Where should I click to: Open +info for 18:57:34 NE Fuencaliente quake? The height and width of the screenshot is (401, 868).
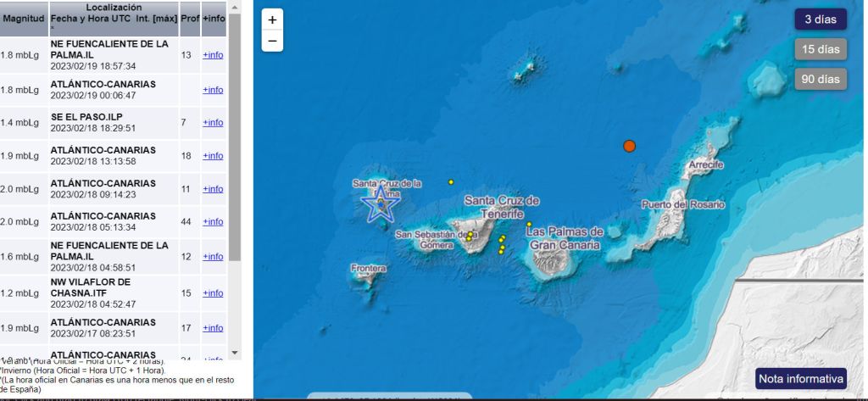pyautogui.click(x=213, y=55)
